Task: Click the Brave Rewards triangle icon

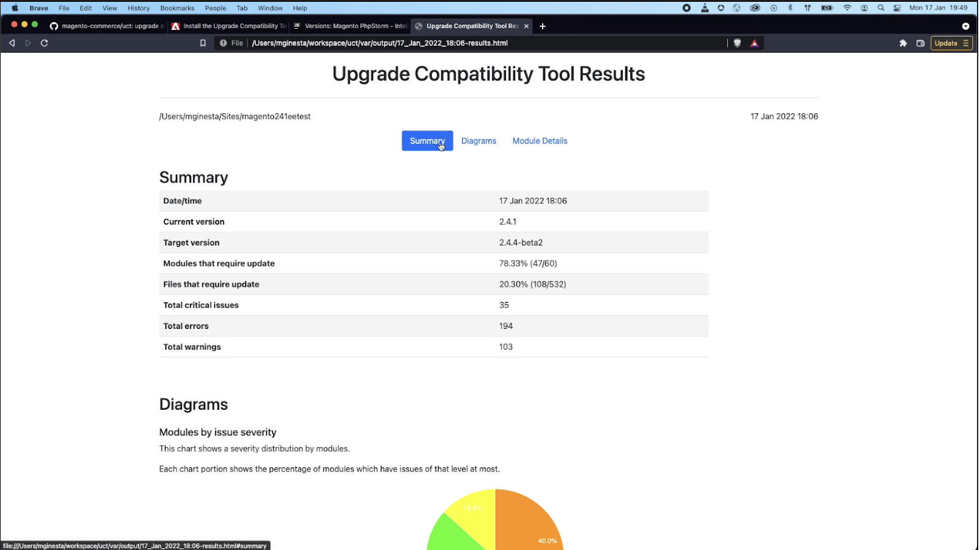Action: 755,43
